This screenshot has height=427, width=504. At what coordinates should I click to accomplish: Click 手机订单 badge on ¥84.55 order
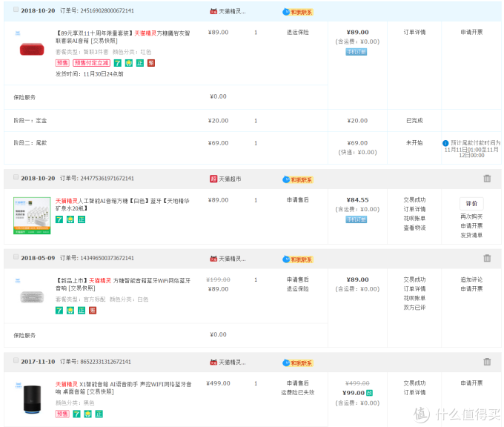[x=357, y=219]
